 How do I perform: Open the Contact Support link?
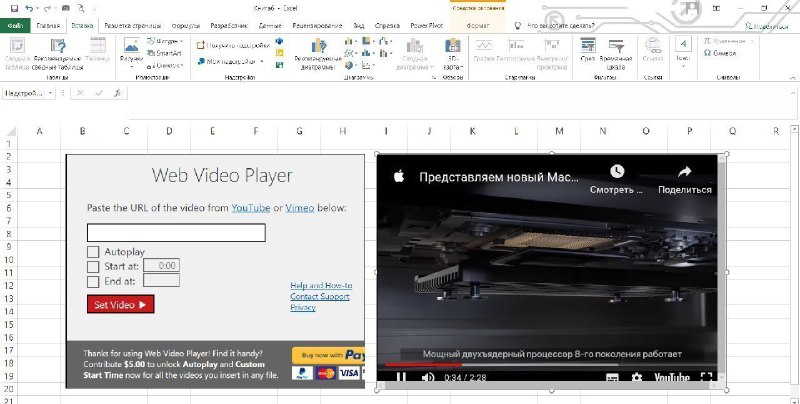tap(320, 296)
